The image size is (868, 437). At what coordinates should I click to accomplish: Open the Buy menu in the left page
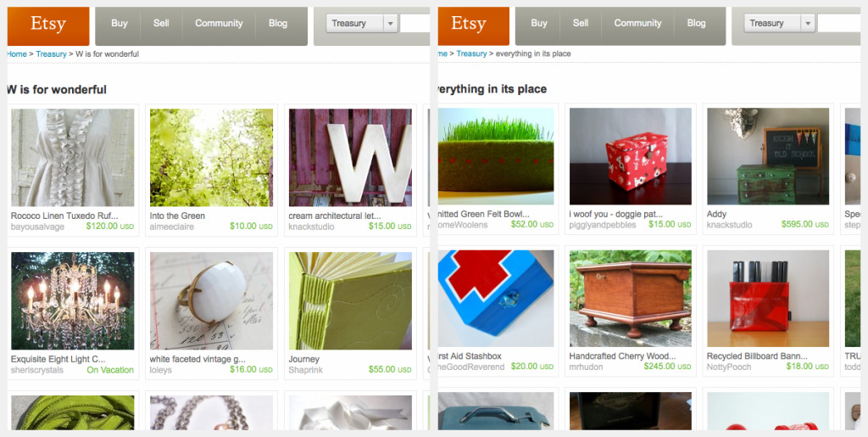coord(119,23)
